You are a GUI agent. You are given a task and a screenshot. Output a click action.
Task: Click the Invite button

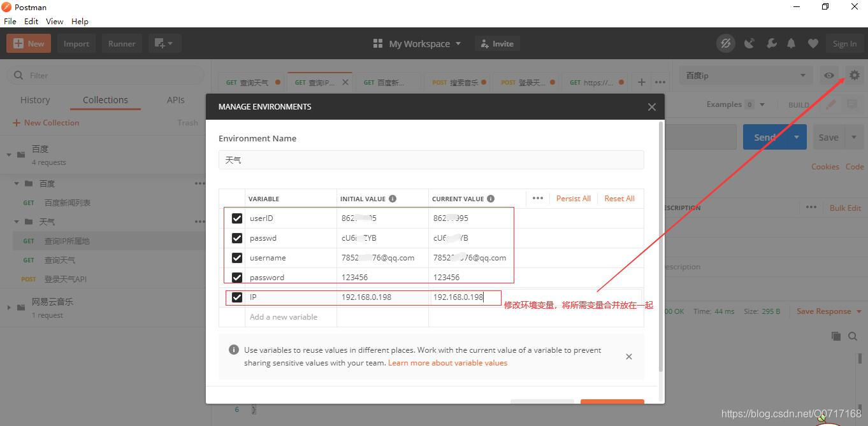tap(496, 43)
